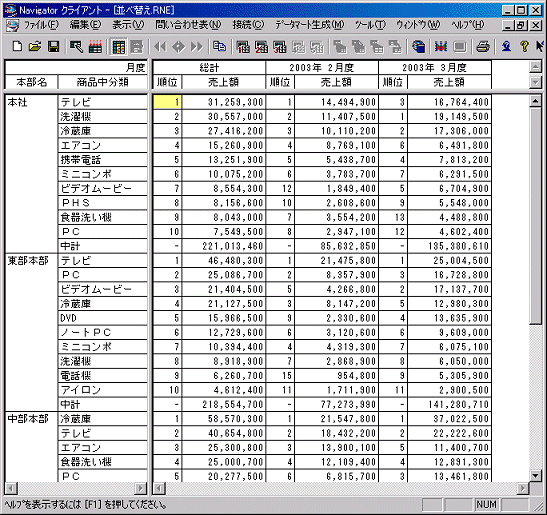Screen dimensions: 547x515
Task: Click the 商品中分類 column header
Action: pos(103,82)
